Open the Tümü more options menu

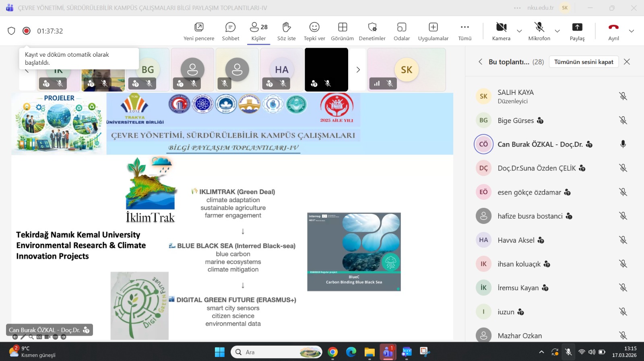(464, 31)
